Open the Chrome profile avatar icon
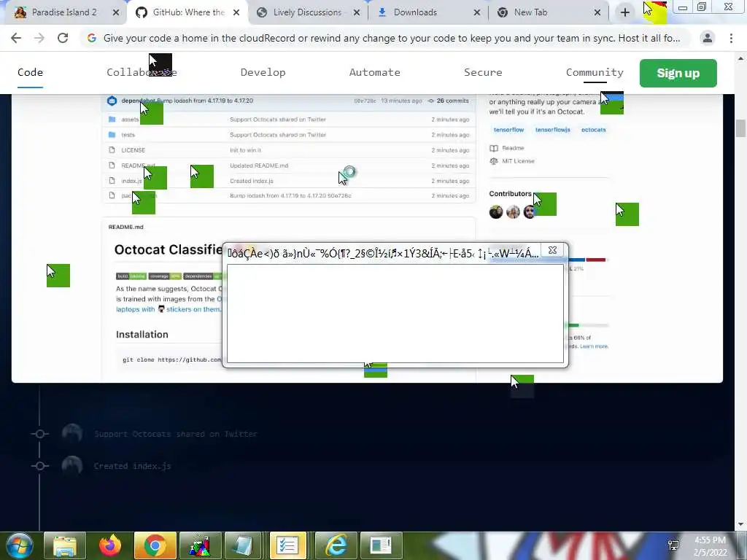Viewport: 747px width, 560px height. pyautogui.click(x=708, y=38)
